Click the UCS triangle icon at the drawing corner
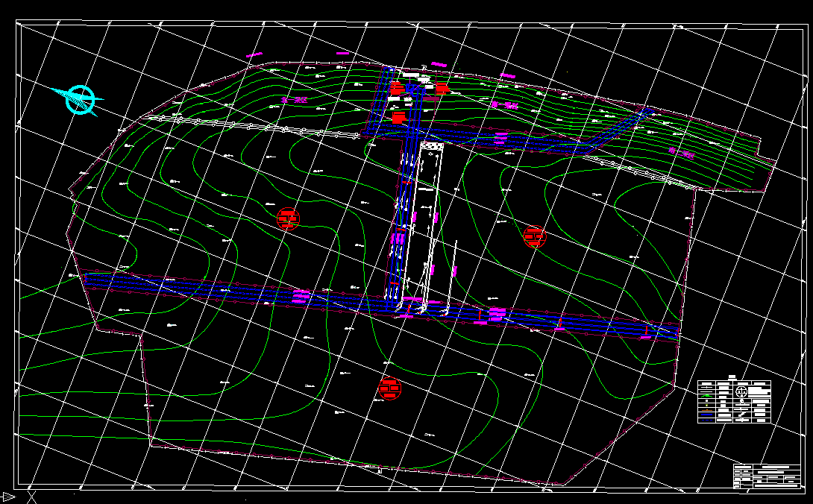 tap(9, 497)
